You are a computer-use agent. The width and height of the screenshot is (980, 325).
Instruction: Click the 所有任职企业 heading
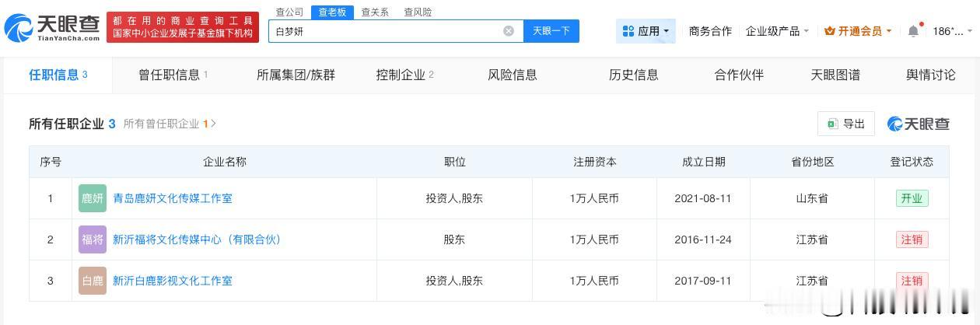[72, 124]
